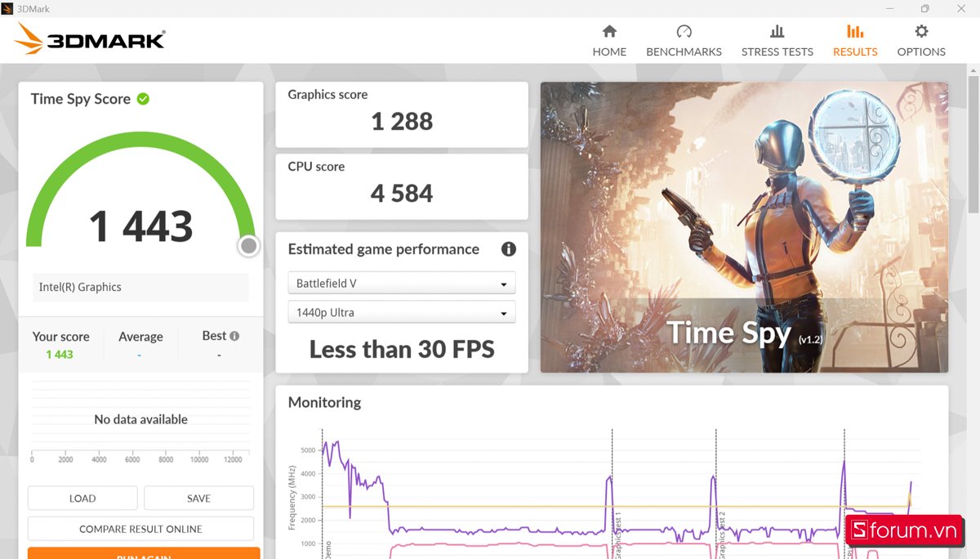Viewport: 980px width, 559px height.
Task: Restore down the 3DMark window
Action: point(924,8)
